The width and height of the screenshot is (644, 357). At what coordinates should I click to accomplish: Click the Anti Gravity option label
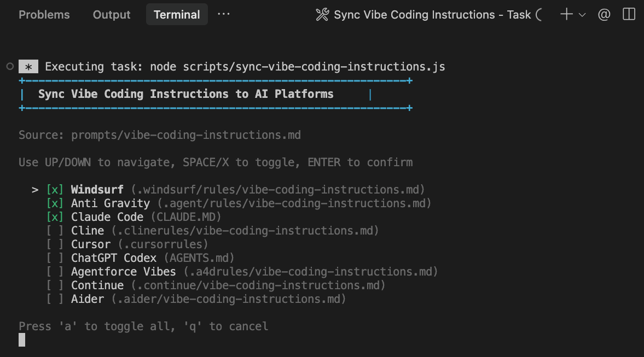(x=111, y=203)
